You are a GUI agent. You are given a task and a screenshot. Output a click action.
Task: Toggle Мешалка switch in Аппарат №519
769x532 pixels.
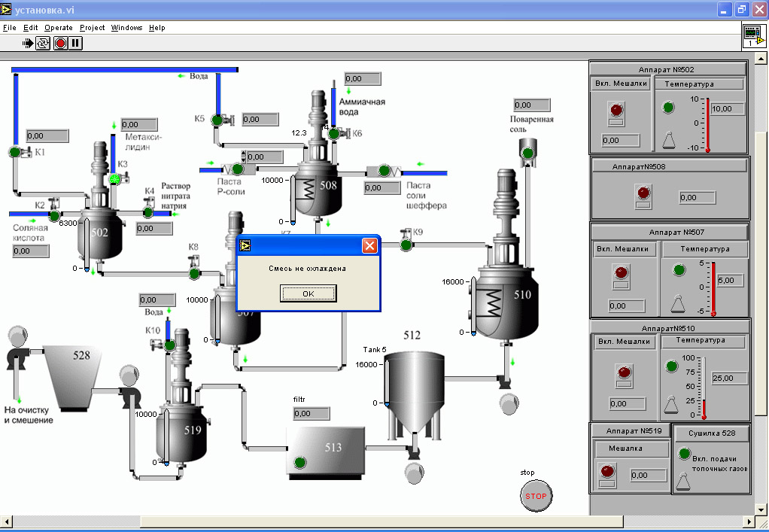click(607, 475)
